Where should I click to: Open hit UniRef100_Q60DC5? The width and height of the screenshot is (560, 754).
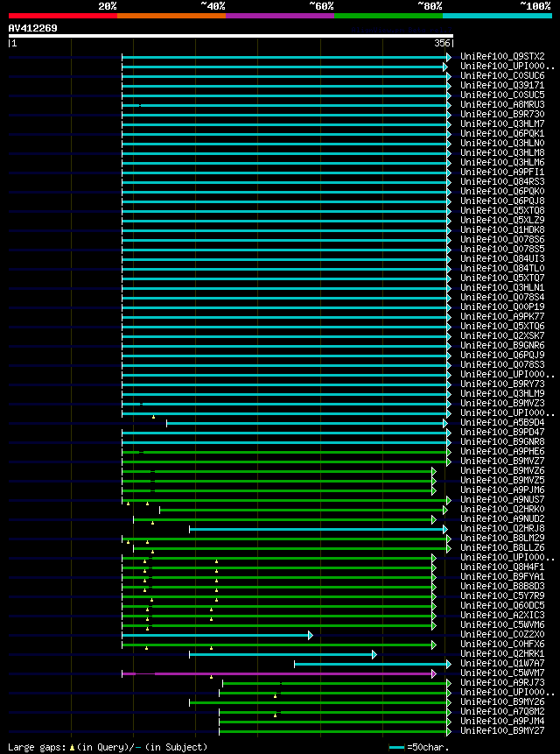click(502, 605)
